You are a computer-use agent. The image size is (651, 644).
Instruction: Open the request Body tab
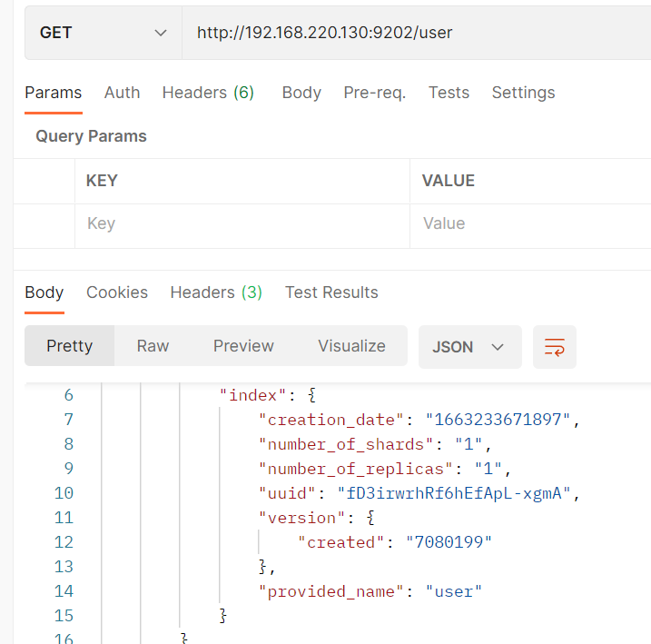(301, 93)
